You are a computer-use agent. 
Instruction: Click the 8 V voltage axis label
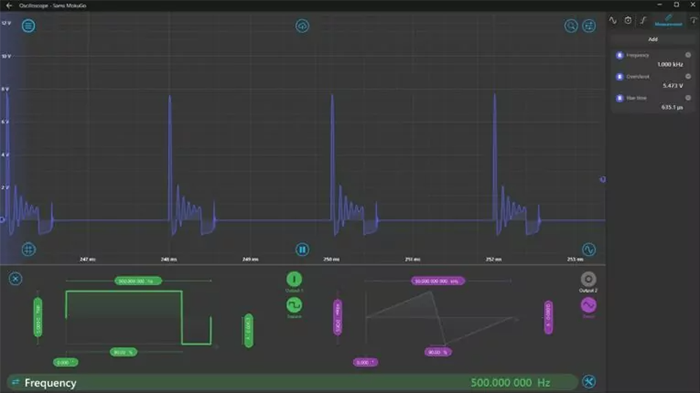click(5, 89)
